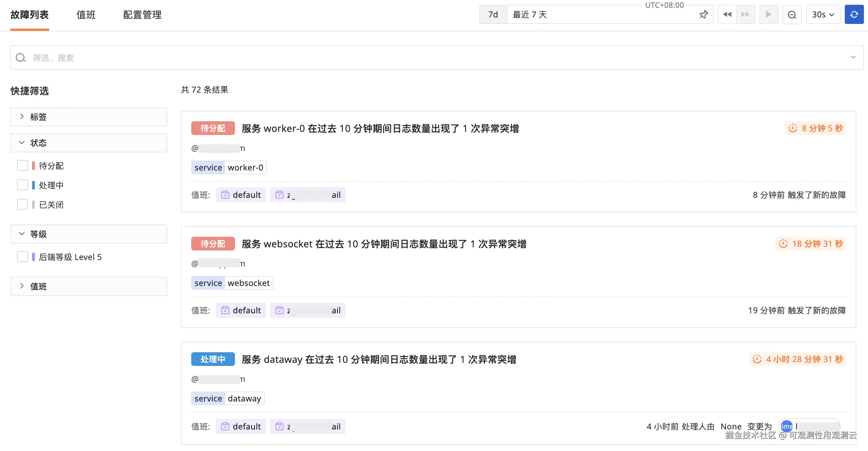This screenshot has height=451, width=868.
Task: Click the search magnifier icon
Action: tap(21, 58)
